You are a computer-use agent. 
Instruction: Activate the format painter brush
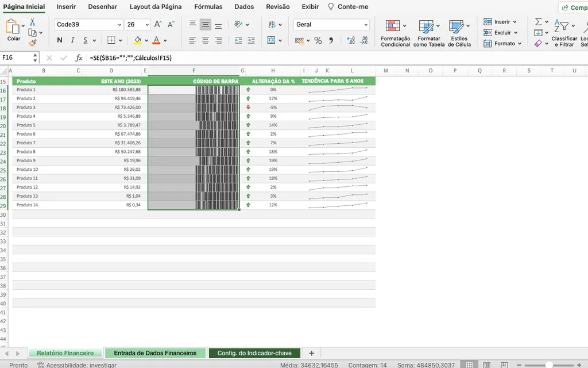[33, 43]
